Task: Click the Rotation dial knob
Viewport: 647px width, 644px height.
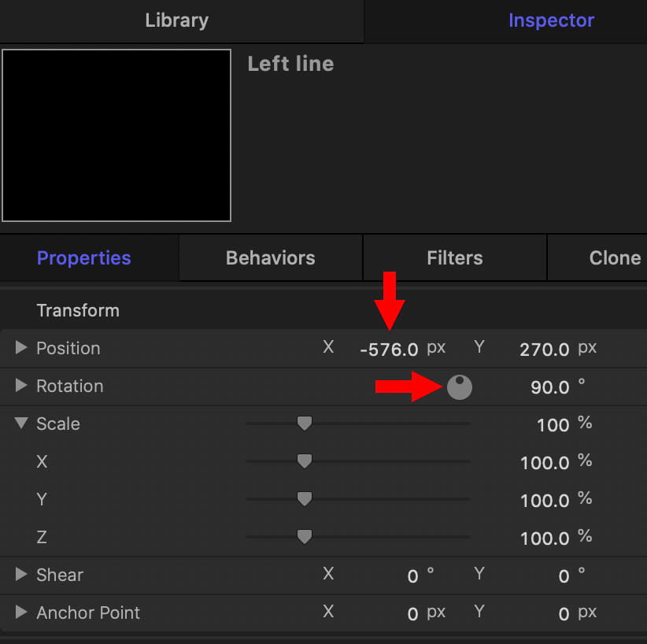Action: (x=459, y=387)
